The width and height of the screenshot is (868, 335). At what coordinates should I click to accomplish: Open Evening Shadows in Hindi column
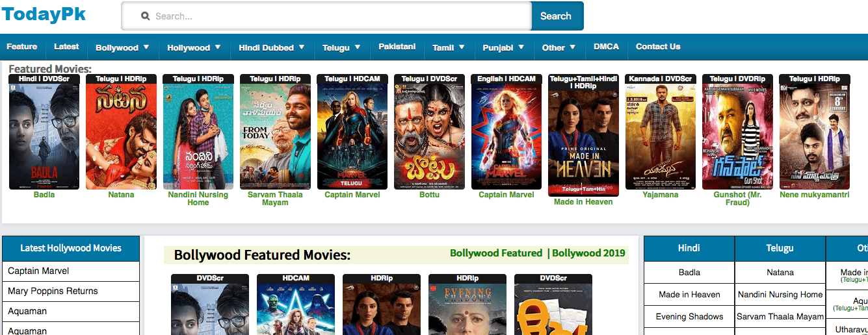[689, 317]
